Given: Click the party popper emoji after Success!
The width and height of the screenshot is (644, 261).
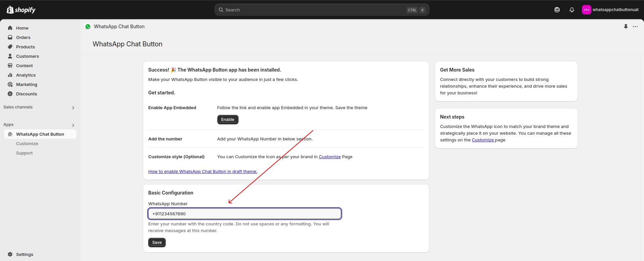Looking at the screenshot, I should pos(173,70).
